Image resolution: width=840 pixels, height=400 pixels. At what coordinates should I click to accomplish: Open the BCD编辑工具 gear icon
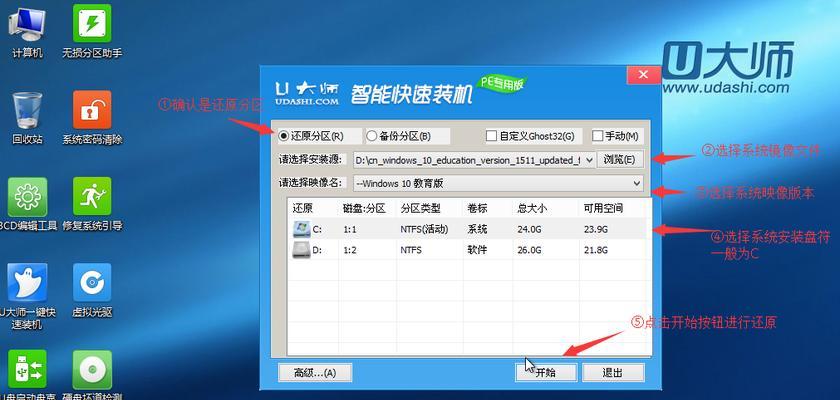pyautogui.click(x=27, y=197)
